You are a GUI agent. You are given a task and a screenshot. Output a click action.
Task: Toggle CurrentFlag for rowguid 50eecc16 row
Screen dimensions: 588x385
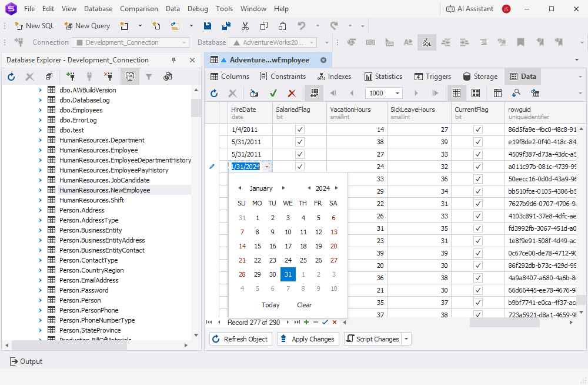click(477, 179)
